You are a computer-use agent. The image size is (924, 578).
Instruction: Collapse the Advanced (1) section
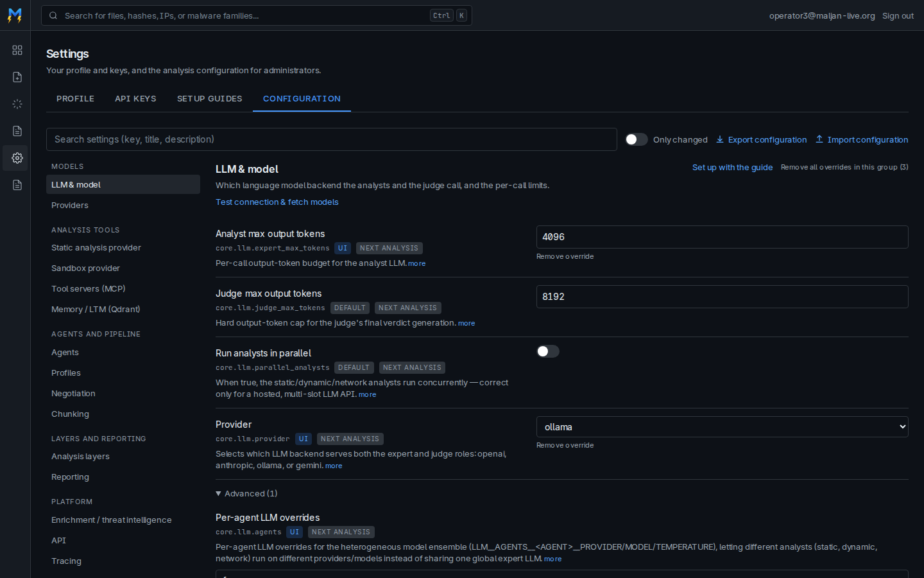coord(247,493)
